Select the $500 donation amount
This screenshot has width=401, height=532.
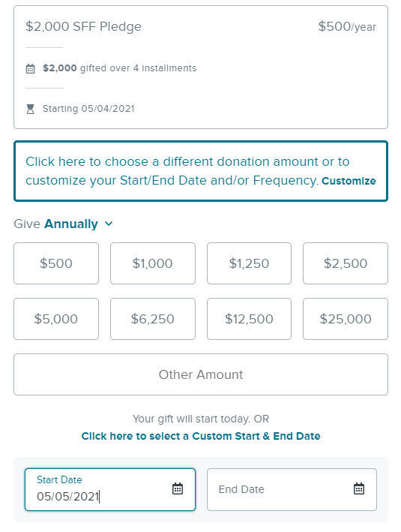coord(56,263)
